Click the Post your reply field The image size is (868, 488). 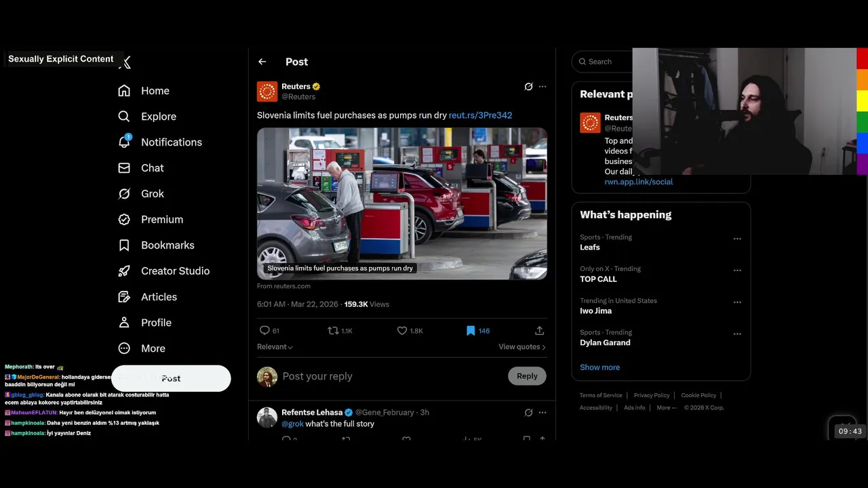coord(390,376)
